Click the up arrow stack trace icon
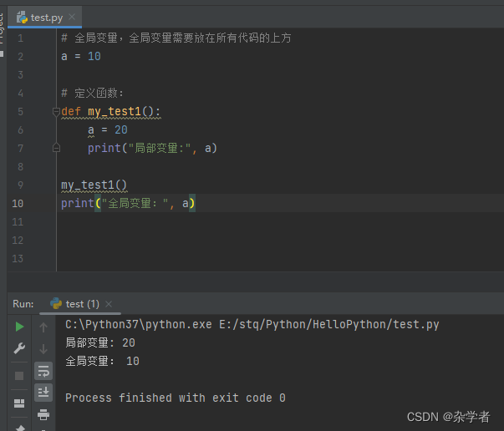This screenshot has height=431, width=504. coord(43,327)
